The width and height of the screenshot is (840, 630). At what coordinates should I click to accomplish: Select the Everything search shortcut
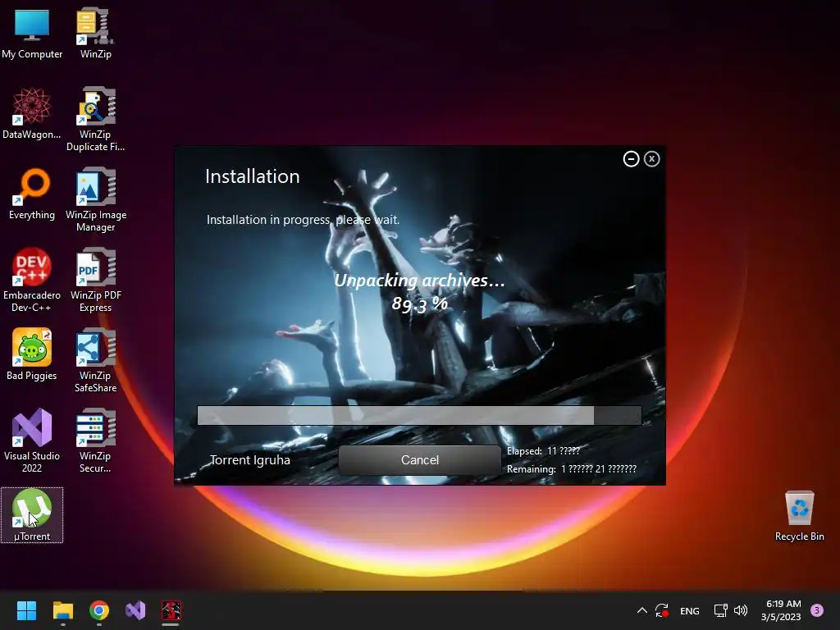32,194
